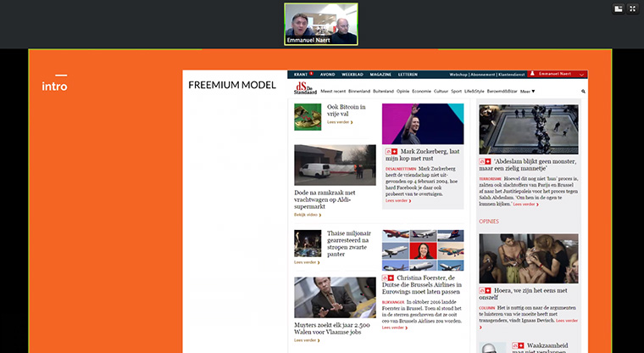Click Lees verder under the Zuckerberg article
644x353 pixels.
click(x=398, y=201)
